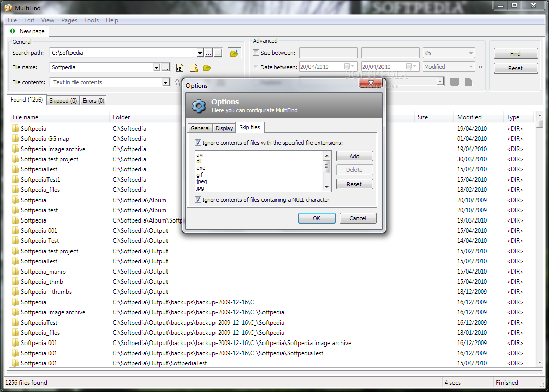Click the add-folder icon beside Search path
Screen dimensions: 549x392
click(x=234, y=53)
